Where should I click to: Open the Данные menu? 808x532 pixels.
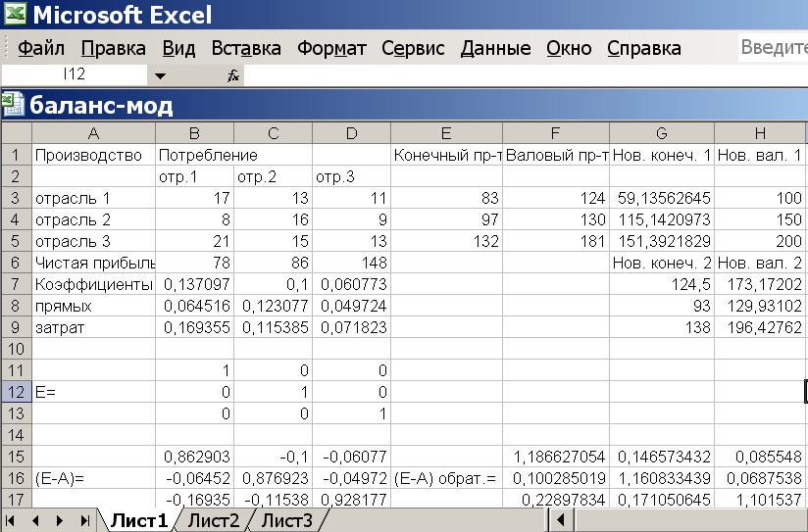(495, 48)
